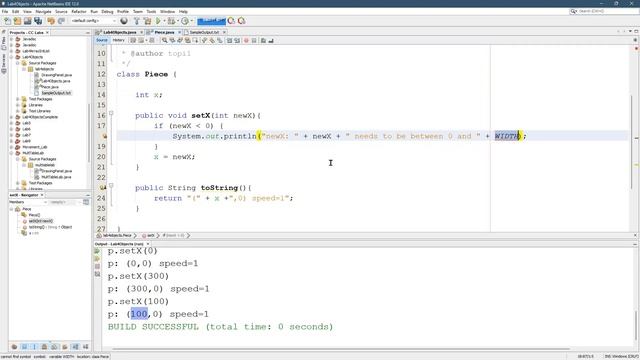Select DrawingPanel.java under lab4objects package
This screenshot has width=640, height=360.
point(56,75)
